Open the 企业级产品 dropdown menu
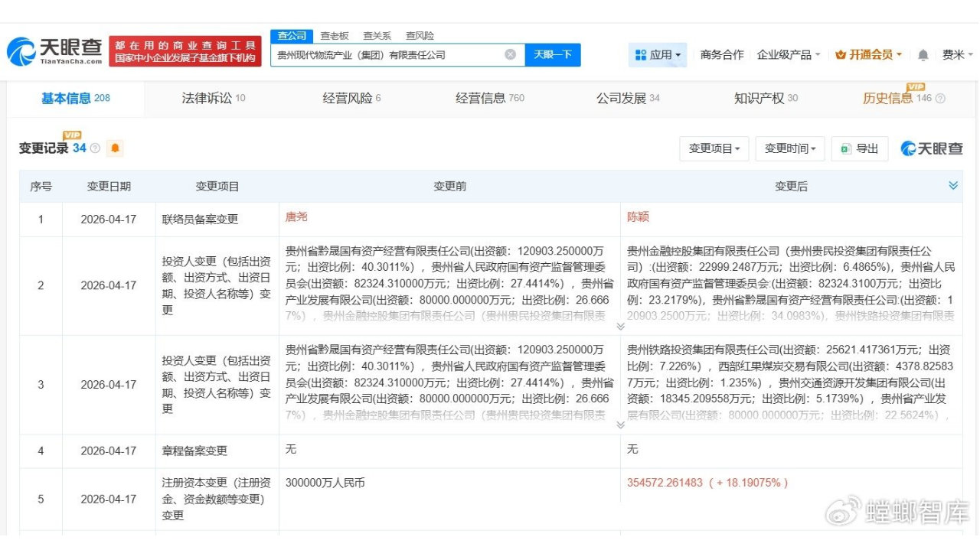This screenshot has width=980, height=550. click(789, 55)
